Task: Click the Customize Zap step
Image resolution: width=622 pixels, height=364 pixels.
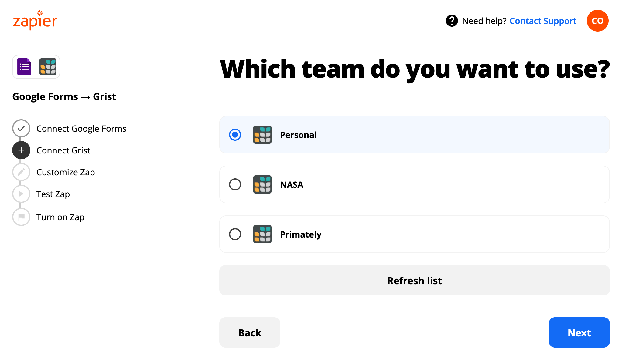Action: [x=66, y=172]
